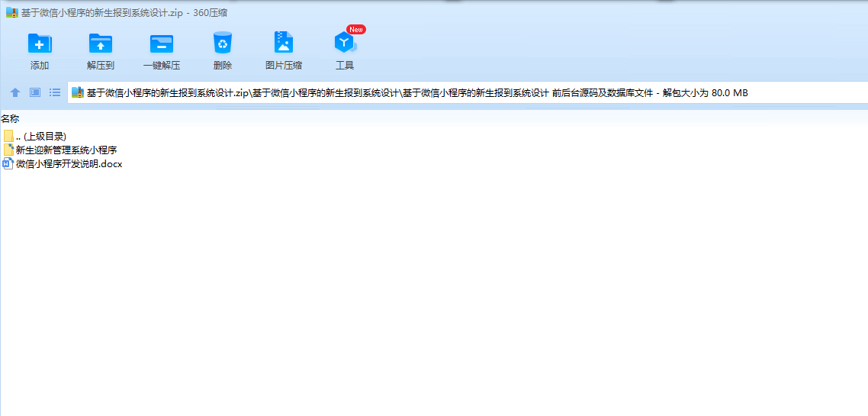This screenshot has height=416, width=868.
Task: Click the 一键解压 label in the toolbar
Action: tap(162, 66)
